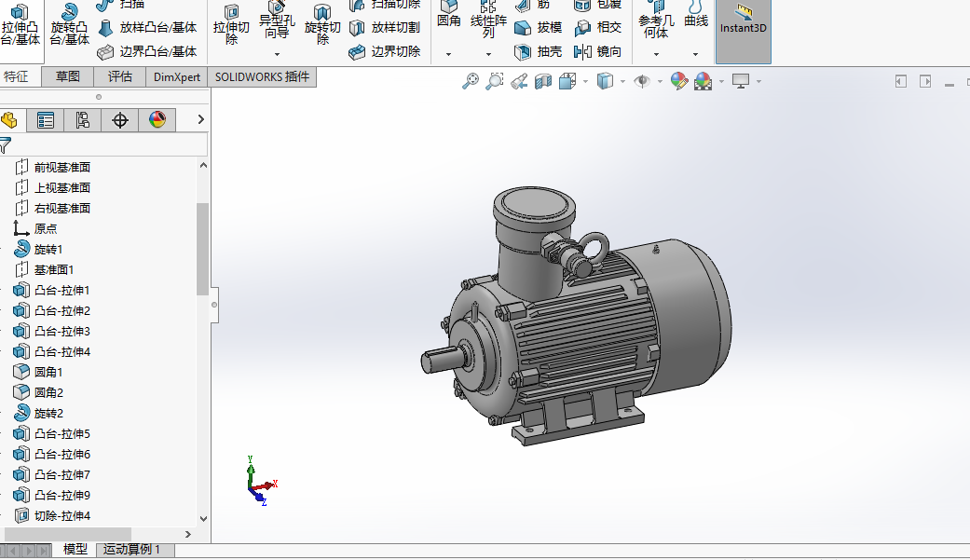Select the Extruded Boss/Base tool (拉伸凸台/基体)
The height and width of the screenshot is (560, 970).
(20, 23)
